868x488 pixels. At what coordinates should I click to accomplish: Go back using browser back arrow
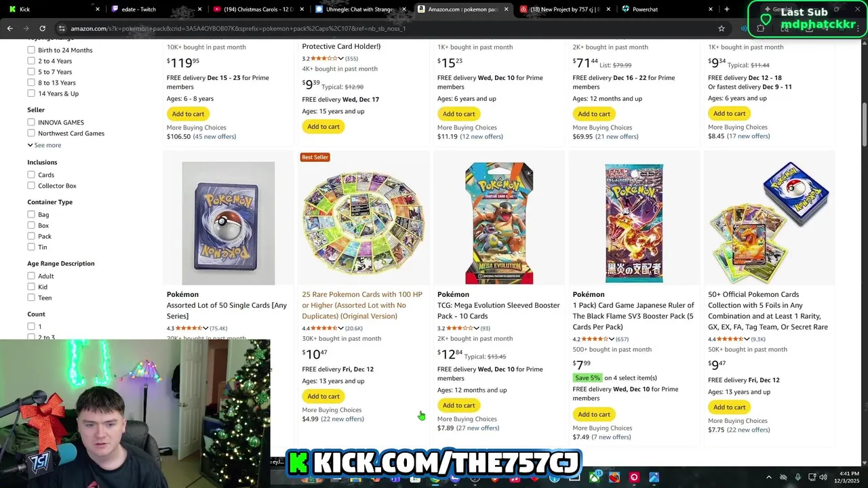coord(9,28)
